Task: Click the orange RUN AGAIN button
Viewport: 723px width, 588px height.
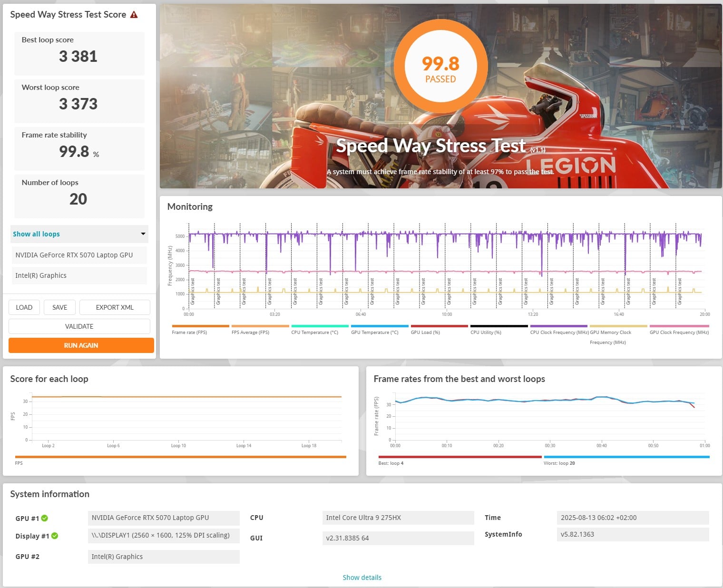Action: 81,345
